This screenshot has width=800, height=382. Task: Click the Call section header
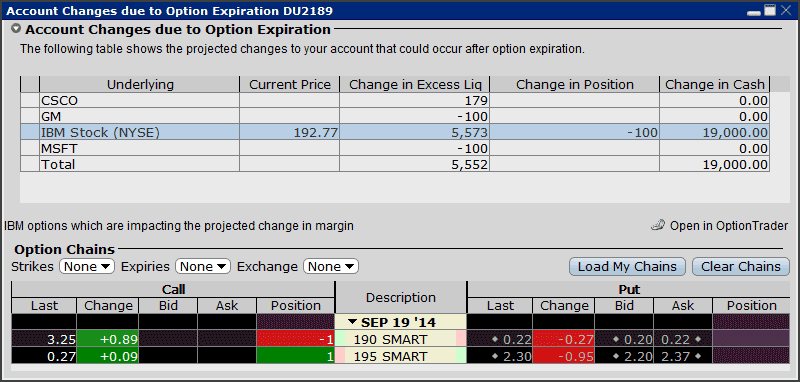click(x=173, y=290)
